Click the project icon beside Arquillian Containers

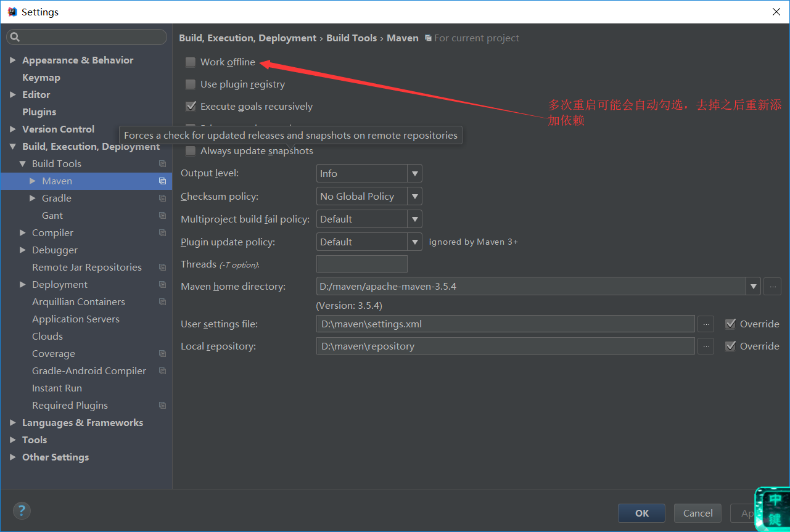(162, 302)
